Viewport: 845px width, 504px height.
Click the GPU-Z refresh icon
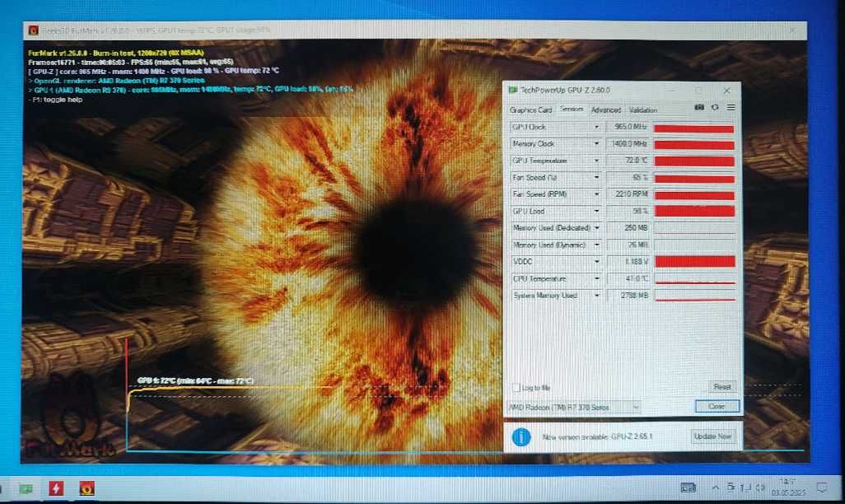coord(715,107)
